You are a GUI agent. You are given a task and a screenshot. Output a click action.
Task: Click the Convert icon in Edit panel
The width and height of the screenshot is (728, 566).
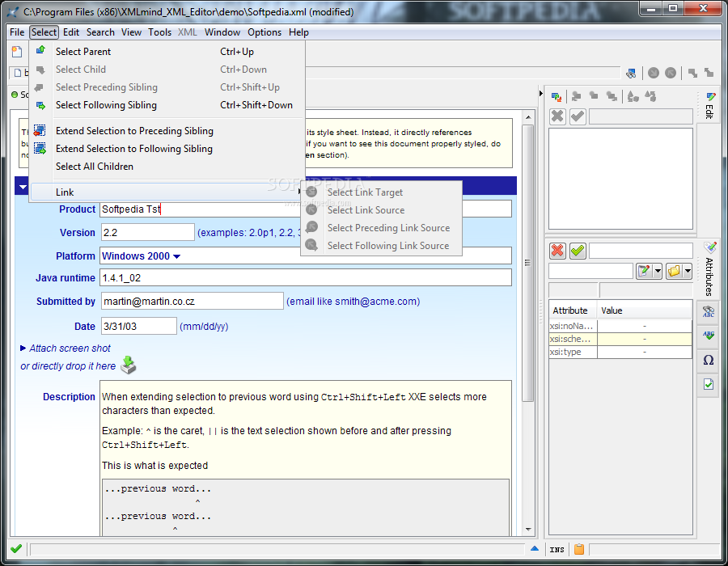633,96
